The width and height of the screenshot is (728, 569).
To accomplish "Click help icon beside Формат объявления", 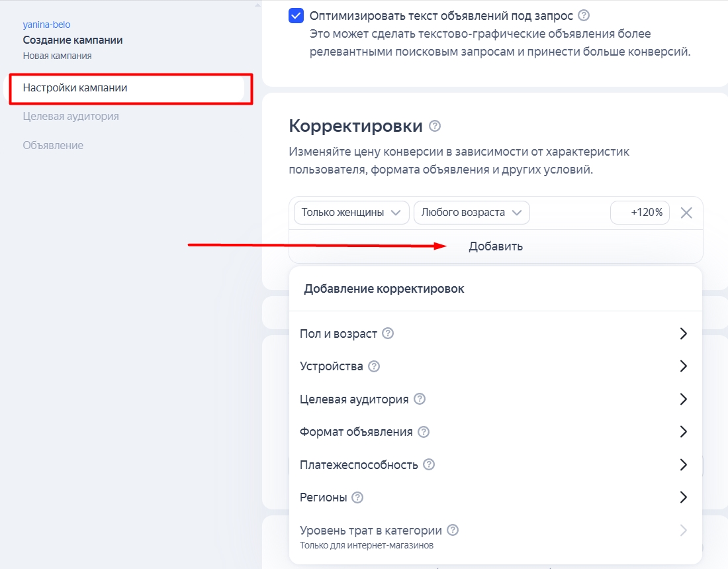I will [x=424, y=432].
